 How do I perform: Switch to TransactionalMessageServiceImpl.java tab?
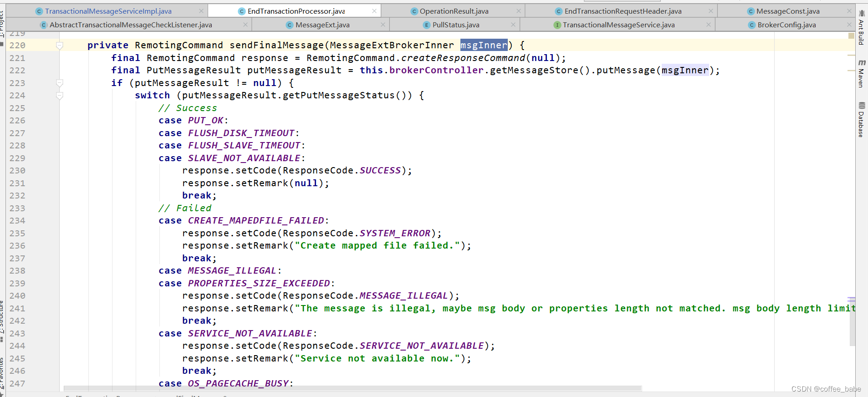click(x=108, y=11)
